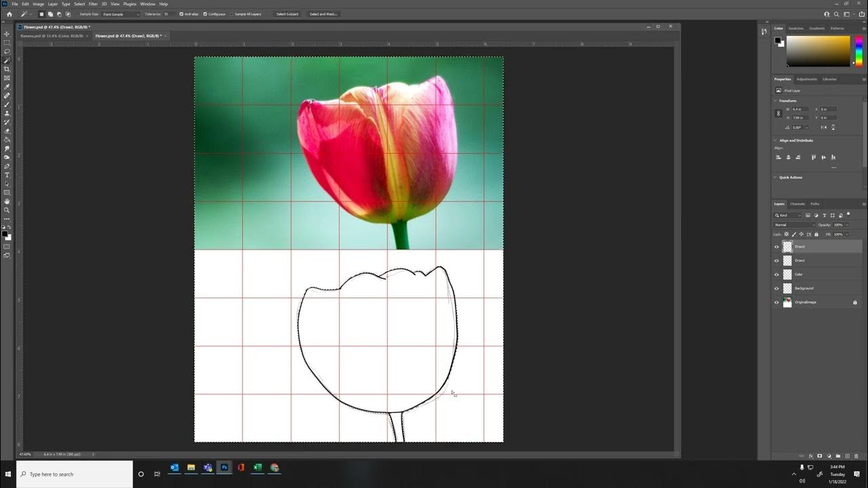The height and width of the screenshot is (488, 868).
Task: Click the align top edges icon
Action: [x=814, y=157]
